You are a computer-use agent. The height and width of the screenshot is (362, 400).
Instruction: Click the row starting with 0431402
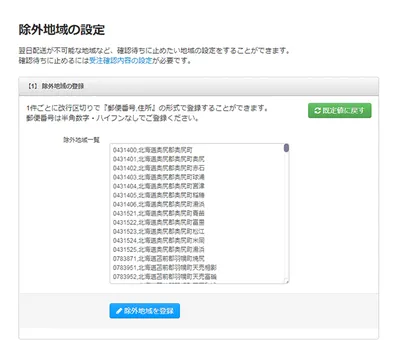[159, 168]
